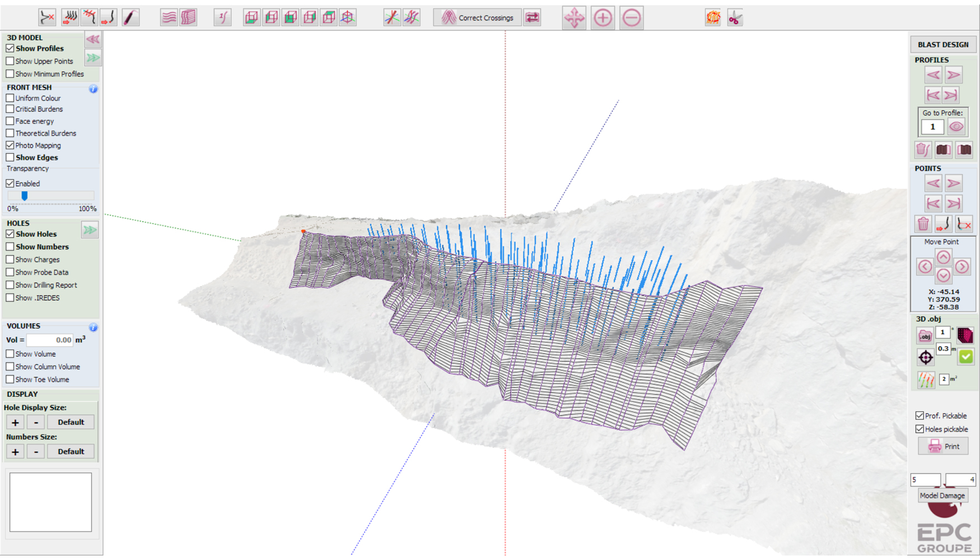
Task: Click the single profile number one icon
Action: (x=222, y=17)
